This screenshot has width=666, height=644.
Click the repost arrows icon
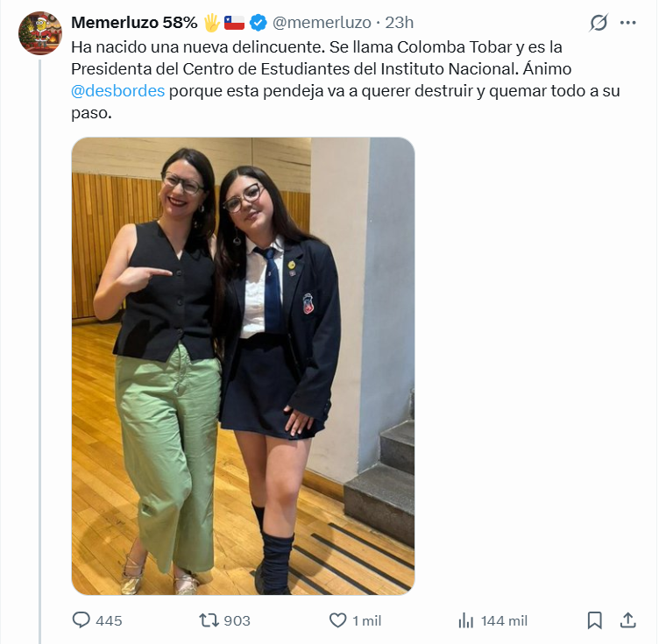click(209, 620)
